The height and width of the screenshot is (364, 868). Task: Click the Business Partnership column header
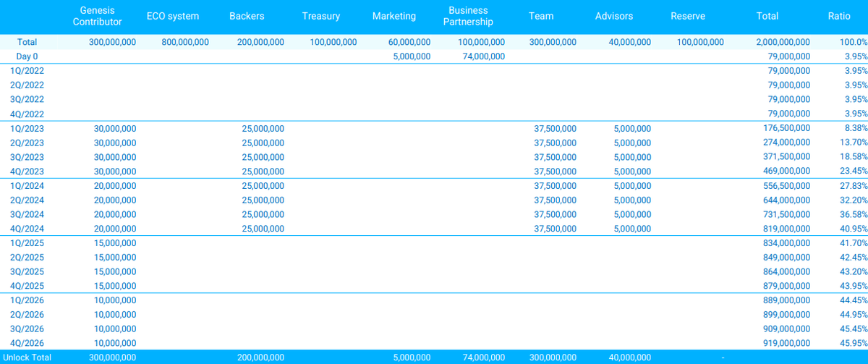tap(468, 16)
